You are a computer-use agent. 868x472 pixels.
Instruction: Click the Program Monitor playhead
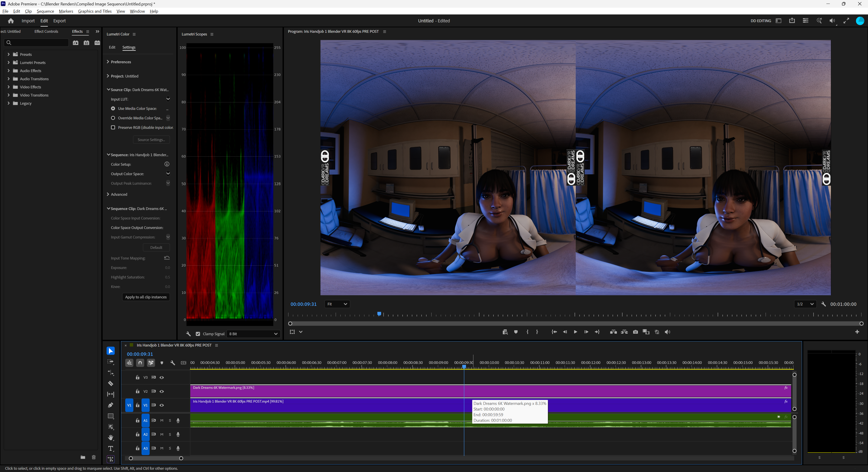[x=380, y=314]
